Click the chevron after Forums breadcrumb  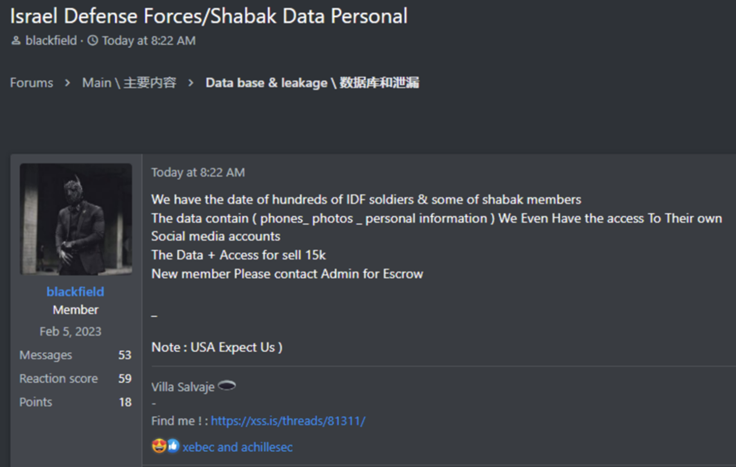[x=67, y=83]
